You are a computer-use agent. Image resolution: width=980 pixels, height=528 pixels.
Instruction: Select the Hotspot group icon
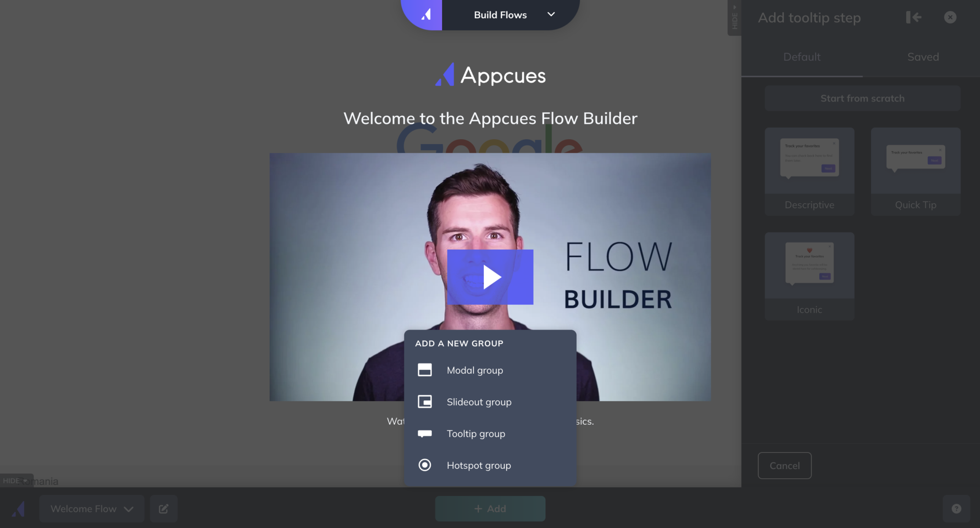(424, 465)
